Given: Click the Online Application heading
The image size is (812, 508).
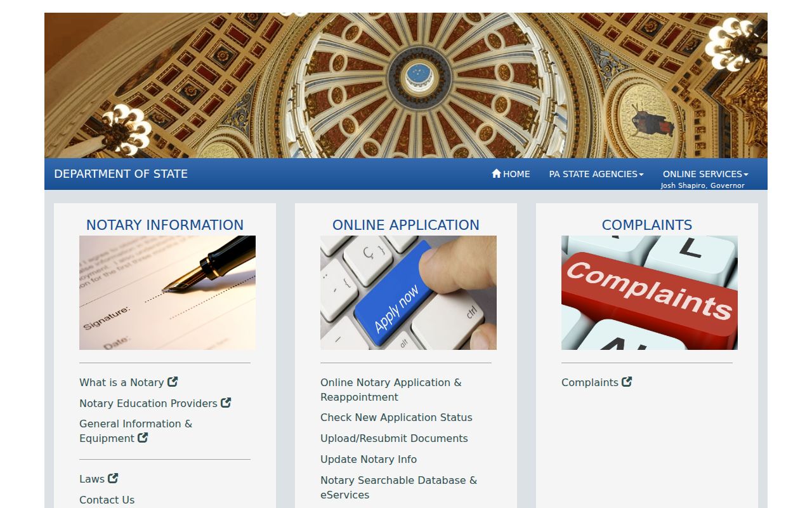Looking at the screenshot, I should pyautogui.click(x=406, y=225).
